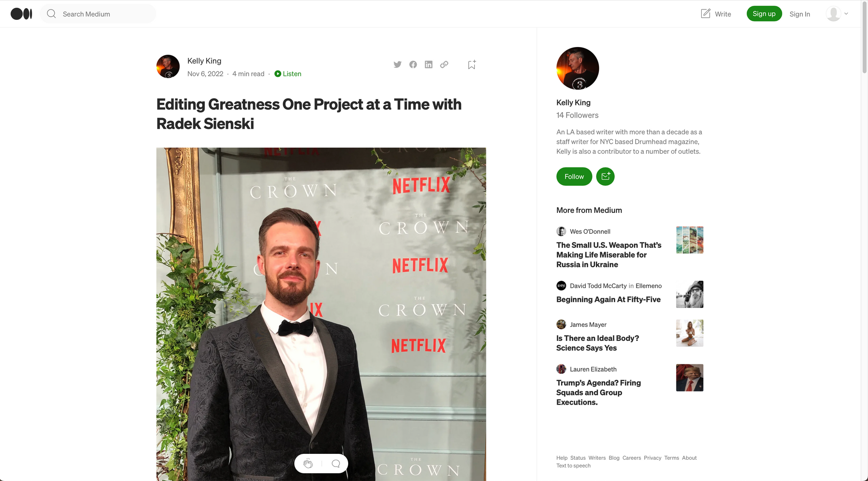
Task: Click the search magnifier icon
Action: tap(52, 14)
